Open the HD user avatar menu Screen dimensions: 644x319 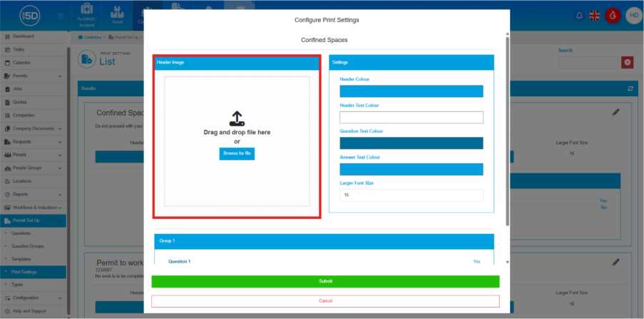pos(633,16)
